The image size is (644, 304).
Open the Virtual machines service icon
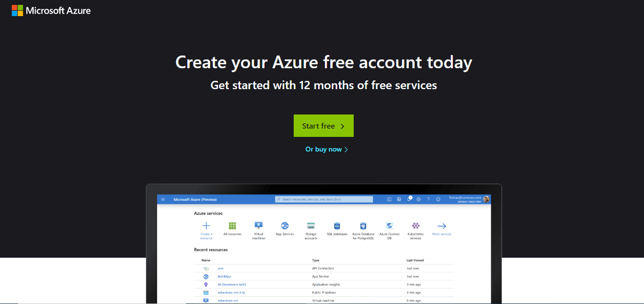tap(259, 225)
